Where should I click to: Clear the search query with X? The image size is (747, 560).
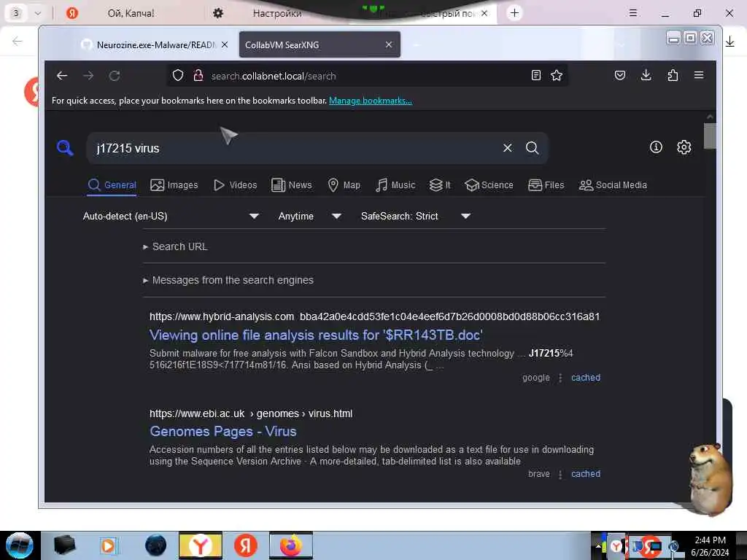[x=508, y=148]
